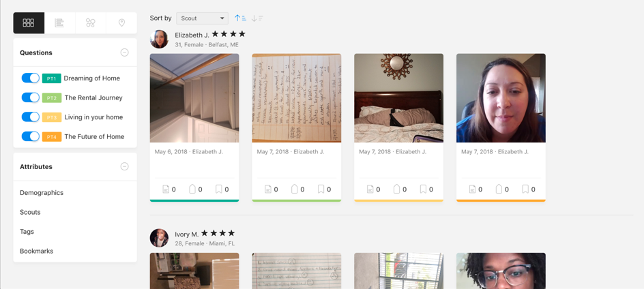Click the PT3 yellow tag
Image resolution: width=644 pixels, height=289 pixels.
tap(51, 117)
